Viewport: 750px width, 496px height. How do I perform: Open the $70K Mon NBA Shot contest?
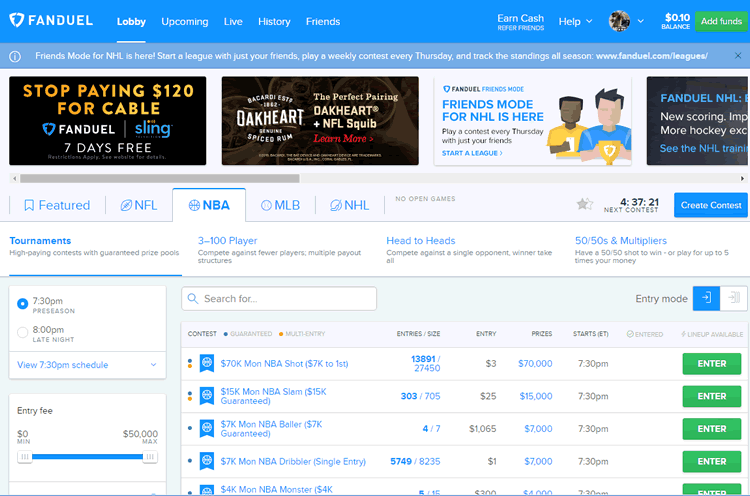coord(284,364)
